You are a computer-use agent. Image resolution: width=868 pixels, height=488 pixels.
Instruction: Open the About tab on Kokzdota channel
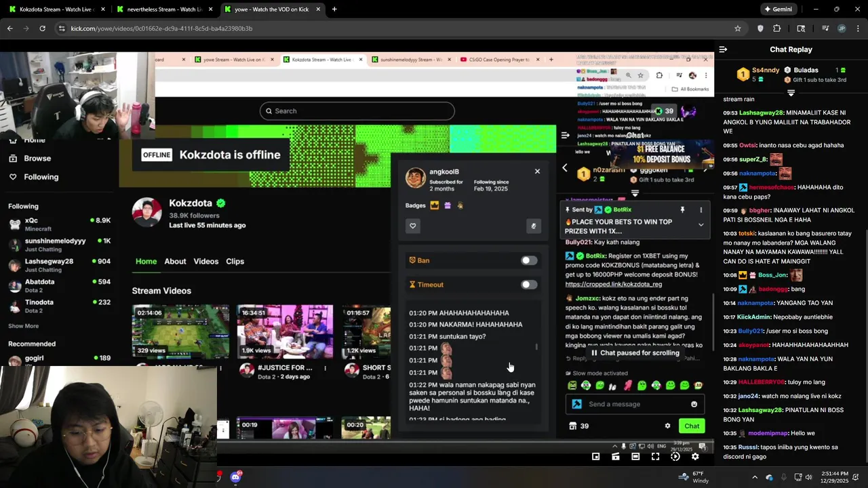[175, 261]
